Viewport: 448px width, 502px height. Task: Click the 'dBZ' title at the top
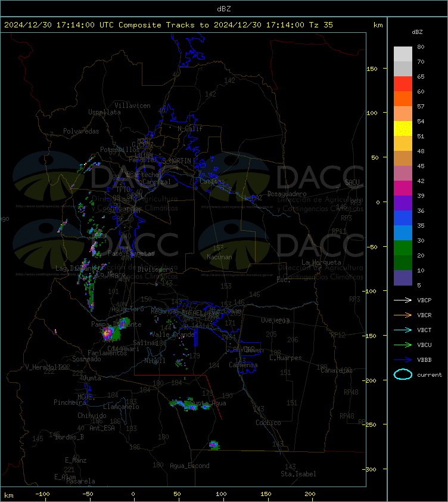223,8
